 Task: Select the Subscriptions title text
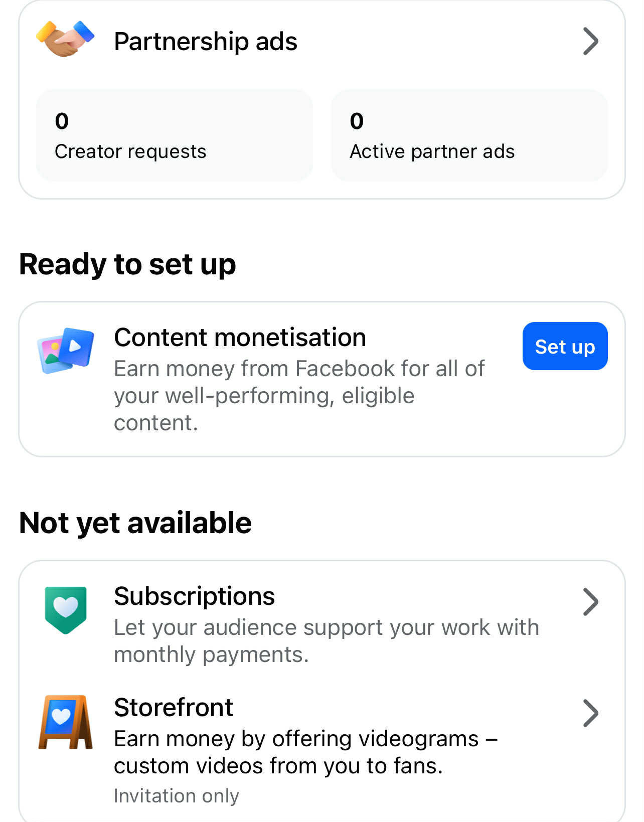pos(194,596)
